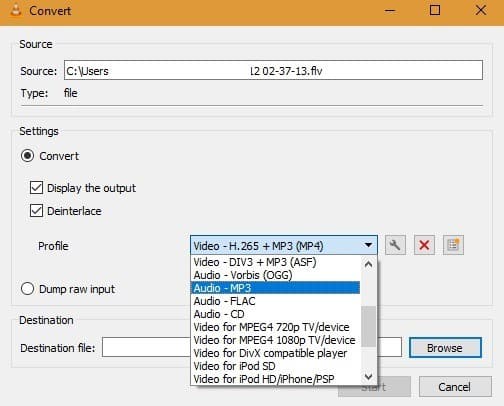The height and width of the screenshot is (406, 504).
Task: Collapse the Profile dropdown combo box
Action: point(284,246)
